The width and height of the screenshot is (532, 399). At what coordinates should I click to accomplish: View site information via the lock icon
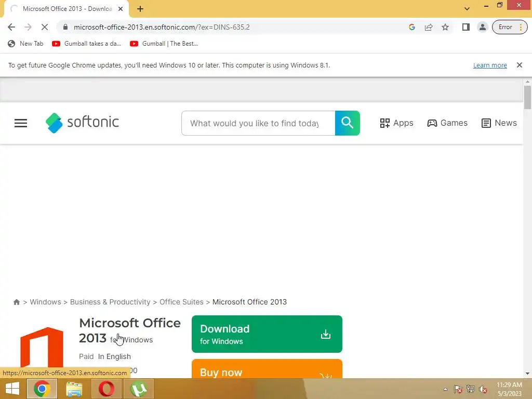[x=65, y=27]
